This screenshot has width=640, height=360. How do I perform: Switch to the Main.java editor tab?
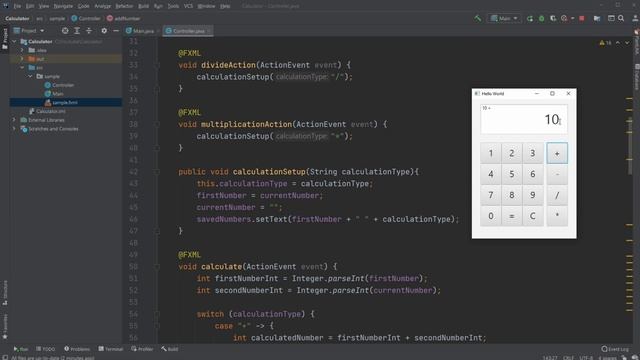point(141,31)
